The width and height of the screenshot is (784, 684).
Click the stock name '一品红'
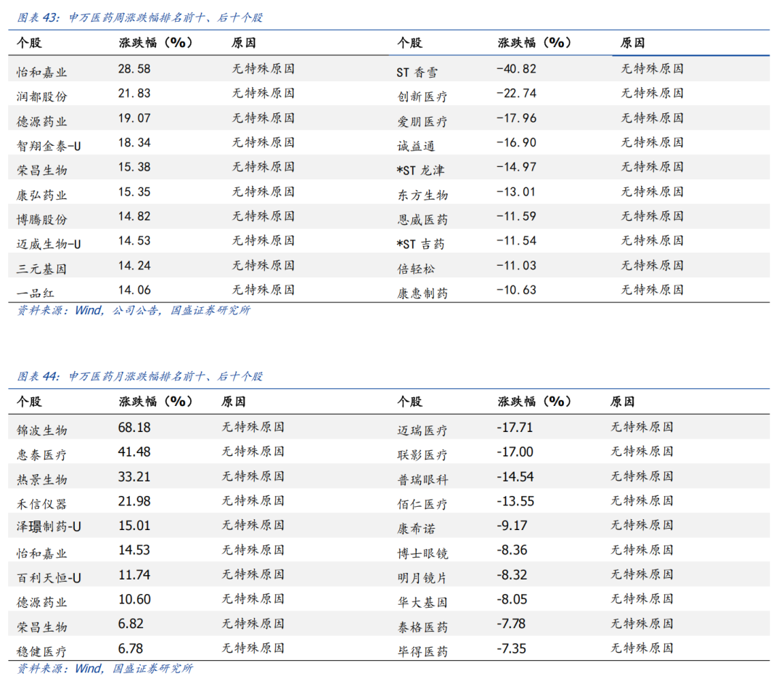tap(35, 293)
